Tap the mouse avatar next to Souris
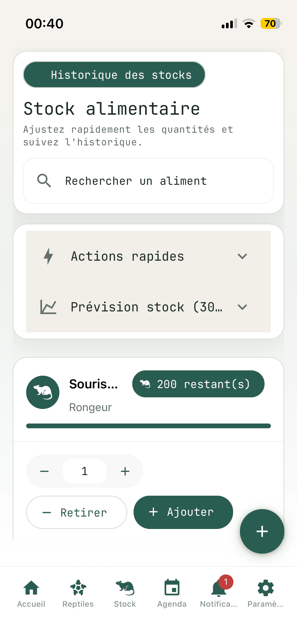This screenshot has width=297, height=644. tap(43, 392)
